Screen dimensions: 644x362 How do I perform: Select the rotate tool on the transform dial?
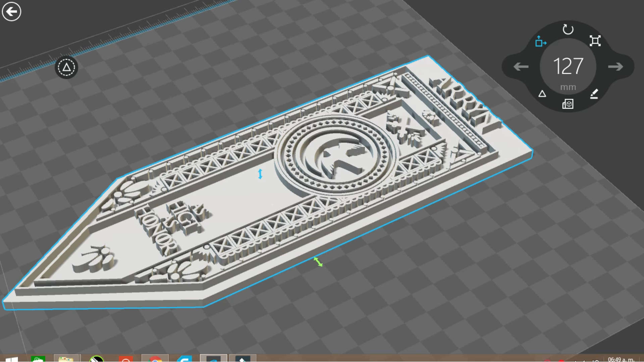coord(568,29)
